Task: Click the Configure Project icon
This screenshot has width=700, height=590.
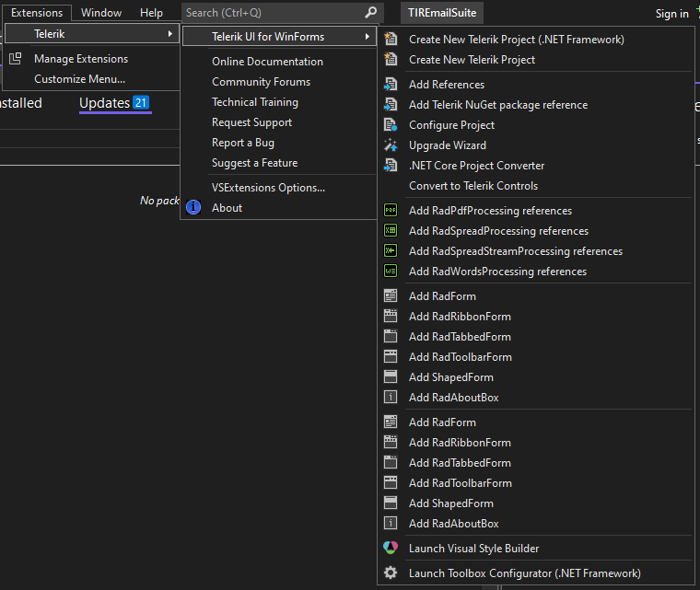Action: [391, 125]
